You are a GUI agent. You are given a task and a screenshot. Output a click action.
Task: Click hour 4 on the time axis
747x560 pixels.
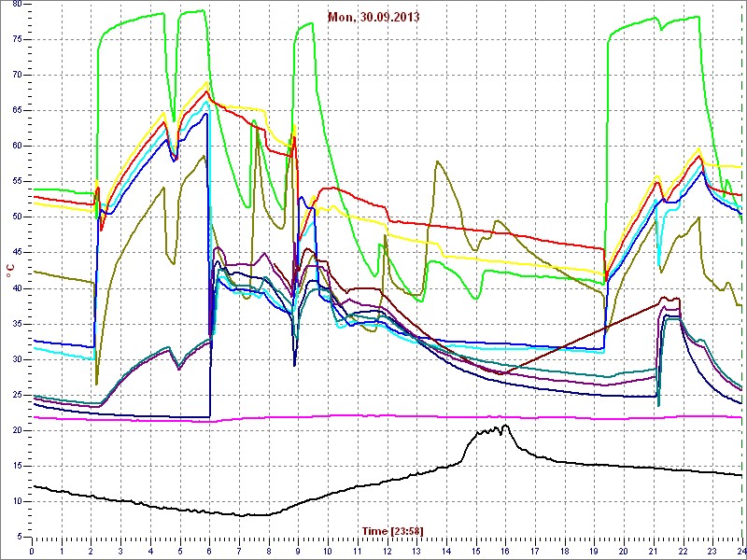coord(150,551)
